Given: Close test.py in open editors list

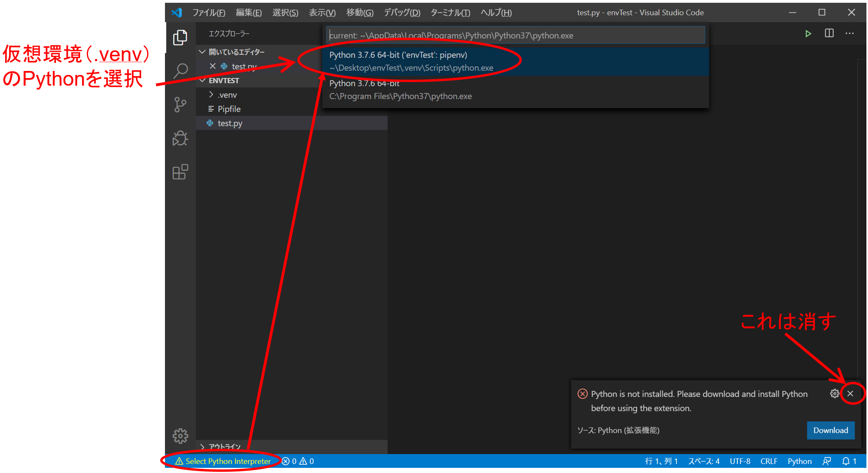Looking at the screenshot, I should point(213,66).
